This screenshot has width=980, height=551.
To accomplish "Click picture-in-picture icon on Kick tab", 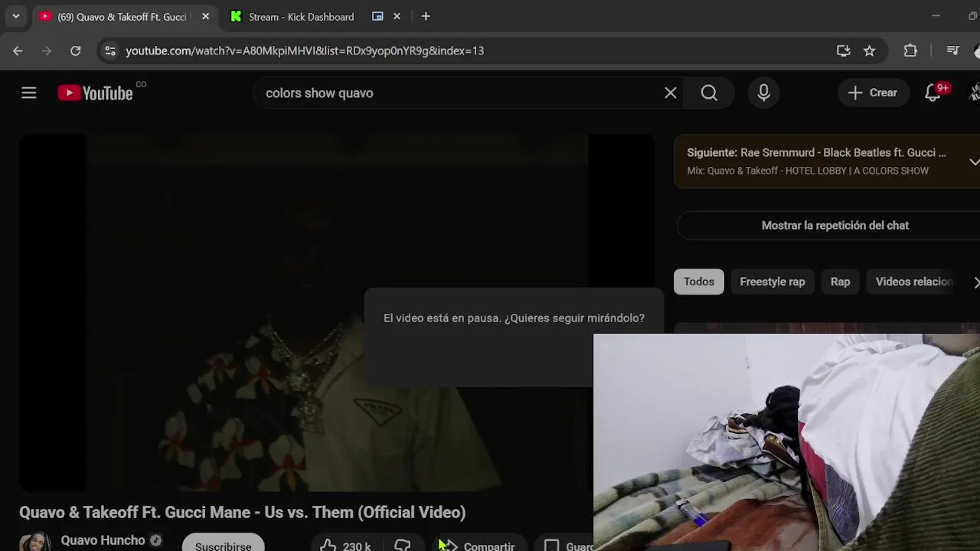I will (377, 16).
